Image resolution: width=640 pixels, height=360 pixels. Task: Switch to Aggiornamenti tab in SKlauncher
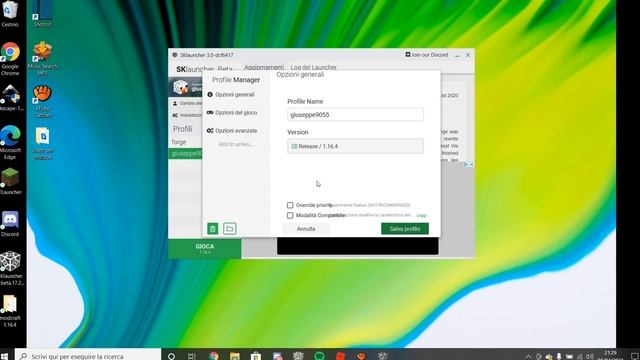pos(264,67)
